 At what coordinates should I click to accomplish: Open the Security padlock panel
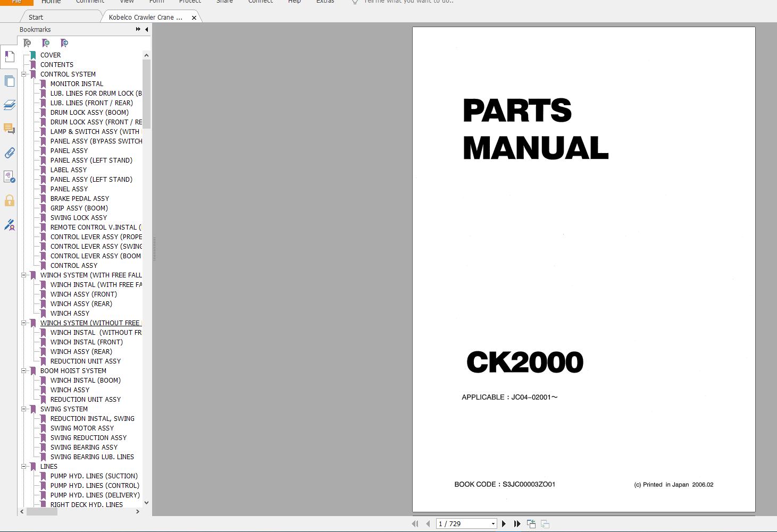[x=9, y=201]
